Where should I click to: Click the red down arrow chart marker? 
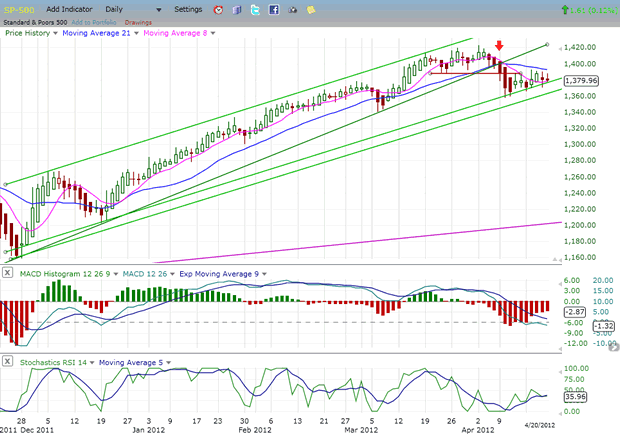[x=499, y=43]
